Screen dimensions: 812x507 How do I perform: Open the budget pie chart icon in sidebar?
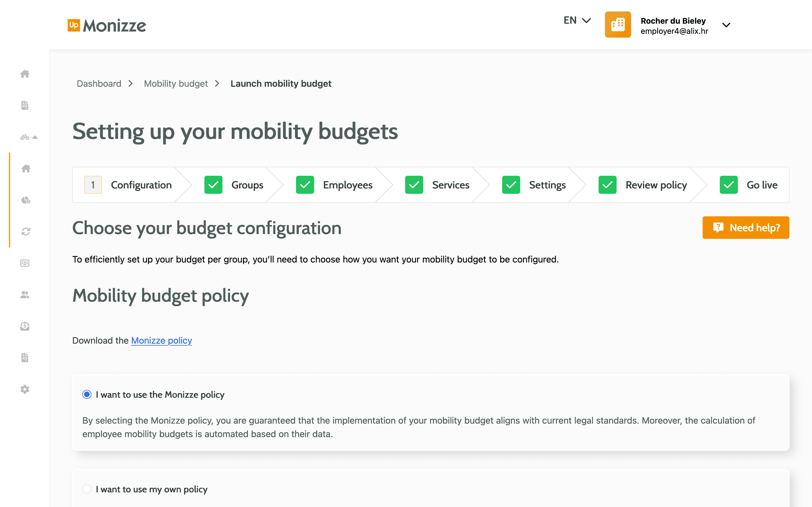pos(25,200)
